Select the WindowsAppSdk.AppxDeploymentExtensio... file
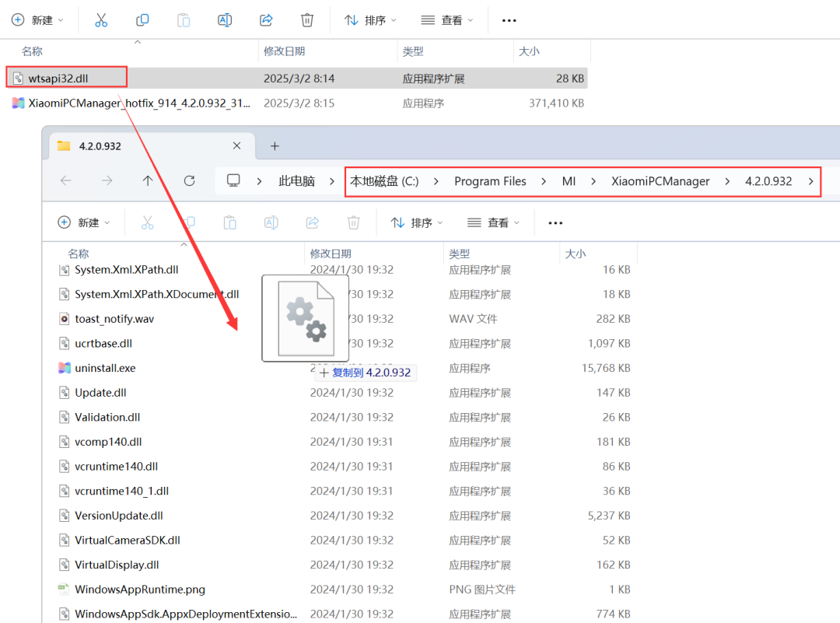The height and width of the screenshot is (623, 840). (x=185, y=614)
